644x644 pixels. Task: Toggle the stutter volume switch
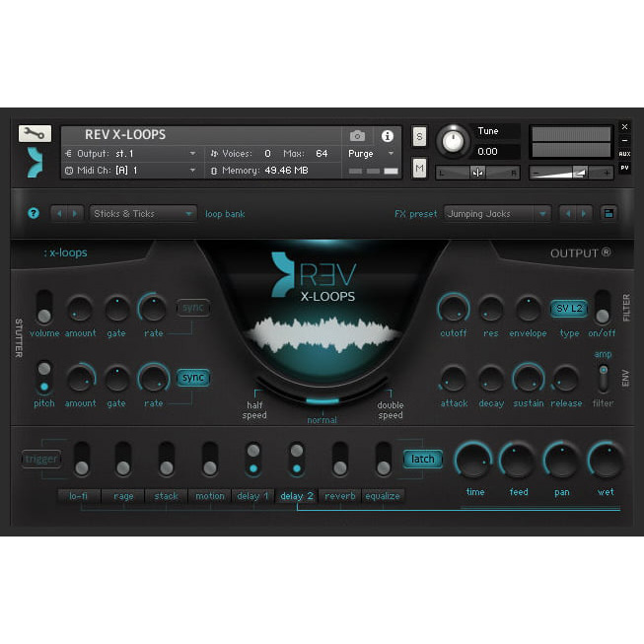pyautogui.click(x=44, y=307)
